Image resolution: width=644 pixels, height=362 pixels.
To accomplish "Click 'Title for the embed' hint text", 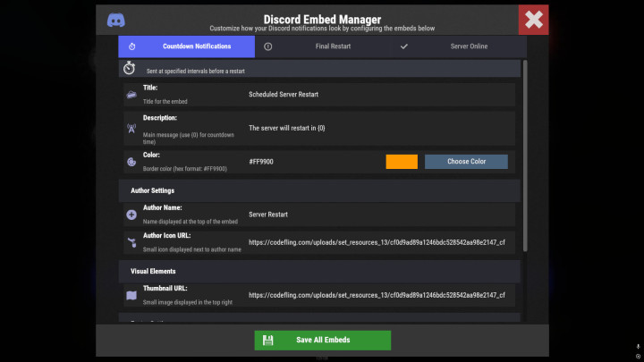I will [165, 101].
